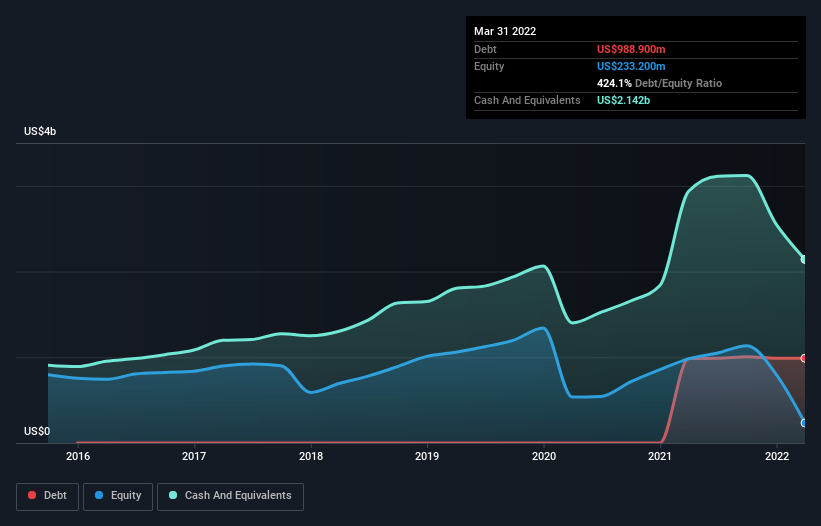Click the 424.1% Debt/Equity Ratio text
The height and width of the screenshot is (526, 821).
tap(659, 83)
